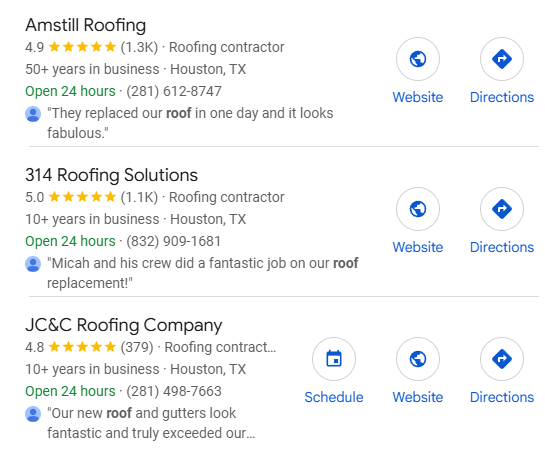This screenshot has width=545, height=456.
Task: Click reviewer avatar beside JC&C gutters review
Action: click(x=33, y=414)
